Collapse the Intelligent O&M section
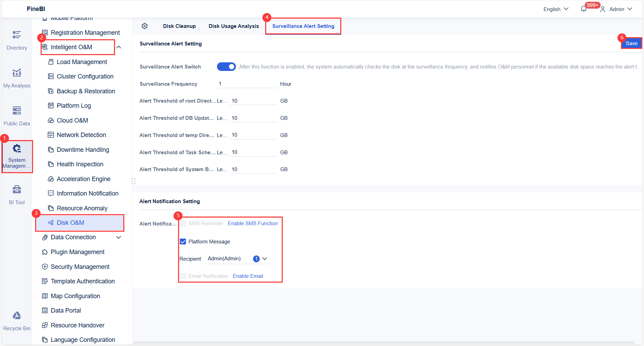 pyautogui.click(x=119, y=47)
